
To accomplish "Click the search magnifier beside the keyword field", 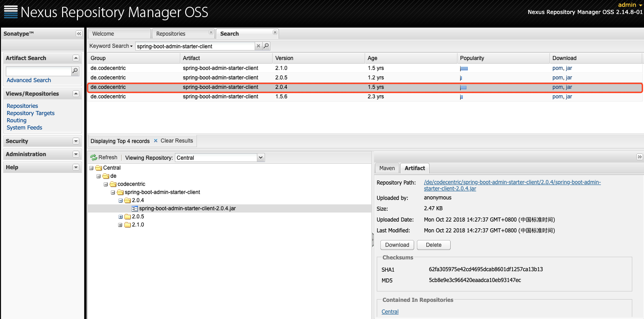I will tap(266, 46).
